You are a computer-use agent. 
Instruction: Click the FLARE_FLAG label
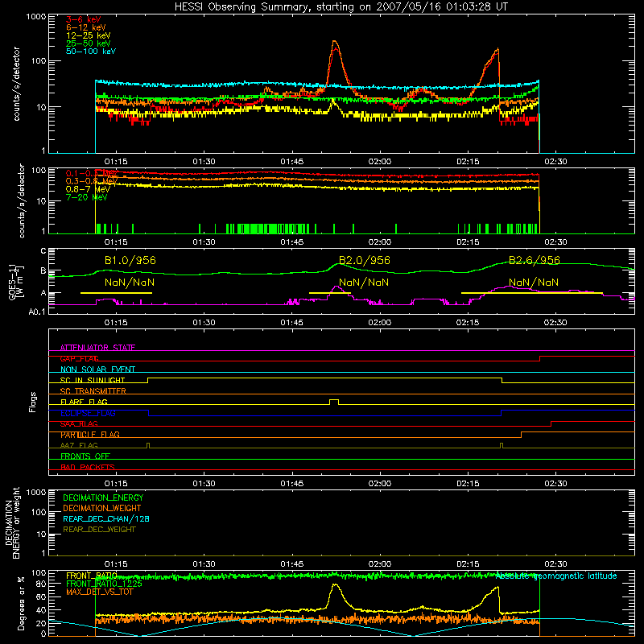(84, 402)
